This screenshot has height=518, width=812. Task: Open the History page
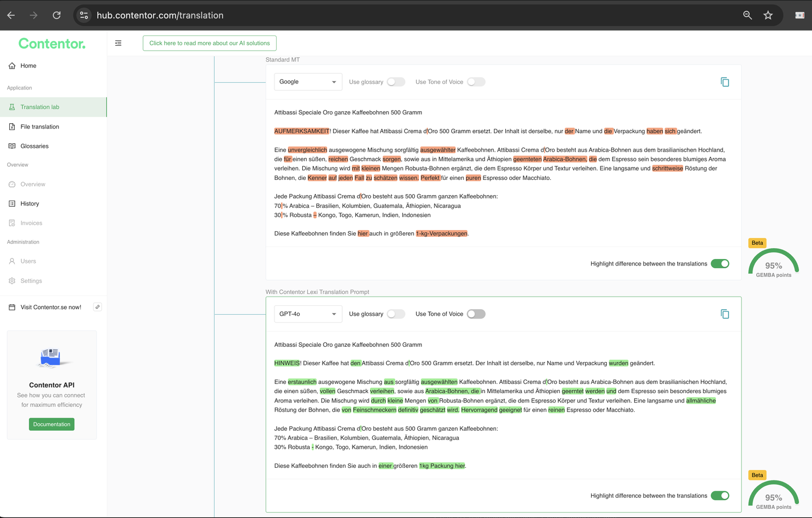(x=53, y=204)
